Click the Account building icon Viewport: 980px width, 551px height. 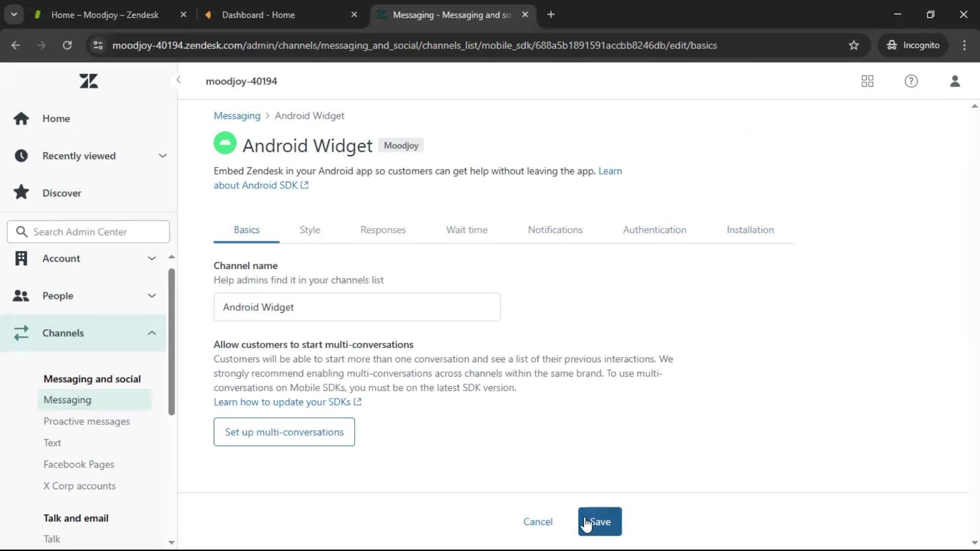coord(21,259)
